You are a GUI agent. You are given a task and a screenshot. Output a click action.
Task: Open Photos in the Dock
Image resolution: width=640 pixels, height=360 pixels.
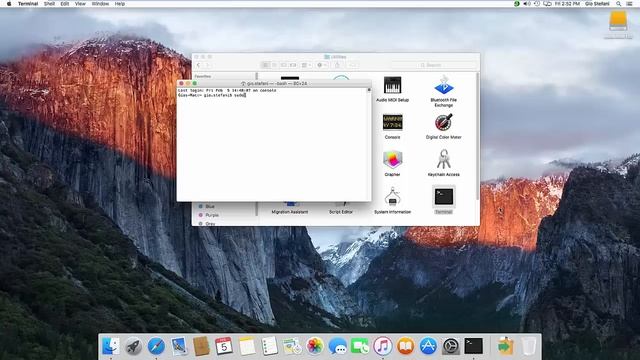315,346
